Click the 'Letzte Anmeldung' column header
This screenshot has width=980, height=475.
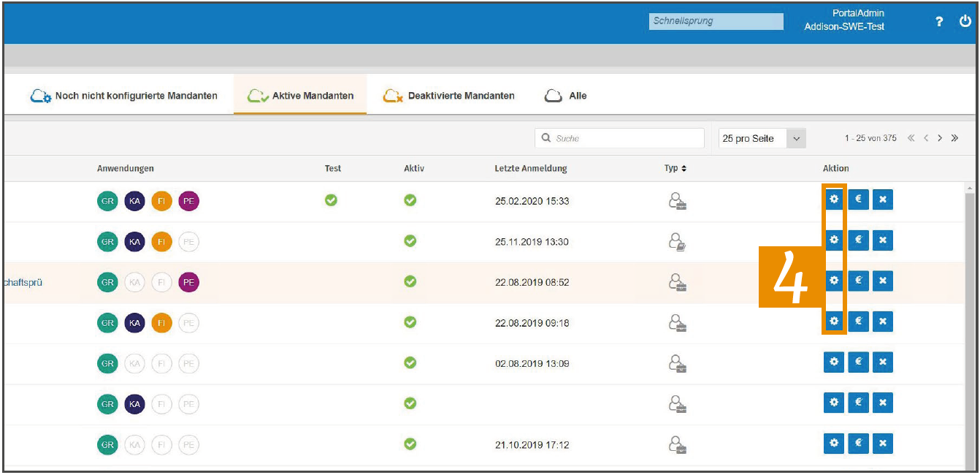coord(531,169)
